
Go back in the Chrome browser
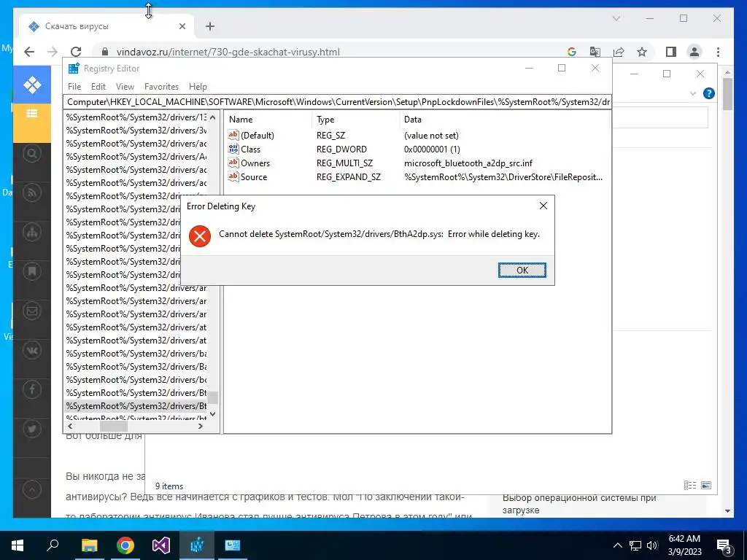coord(29,52)
